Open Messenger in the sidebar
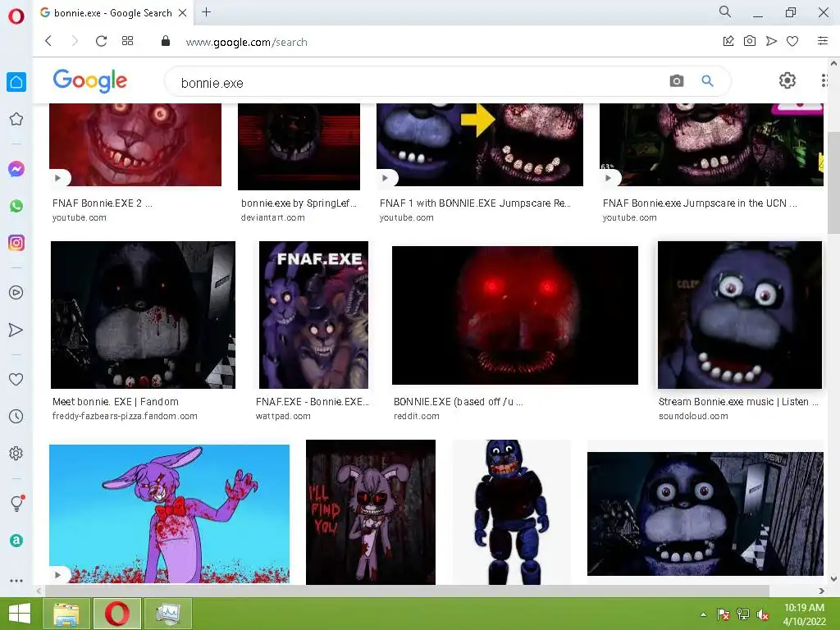 coord(16,169)
